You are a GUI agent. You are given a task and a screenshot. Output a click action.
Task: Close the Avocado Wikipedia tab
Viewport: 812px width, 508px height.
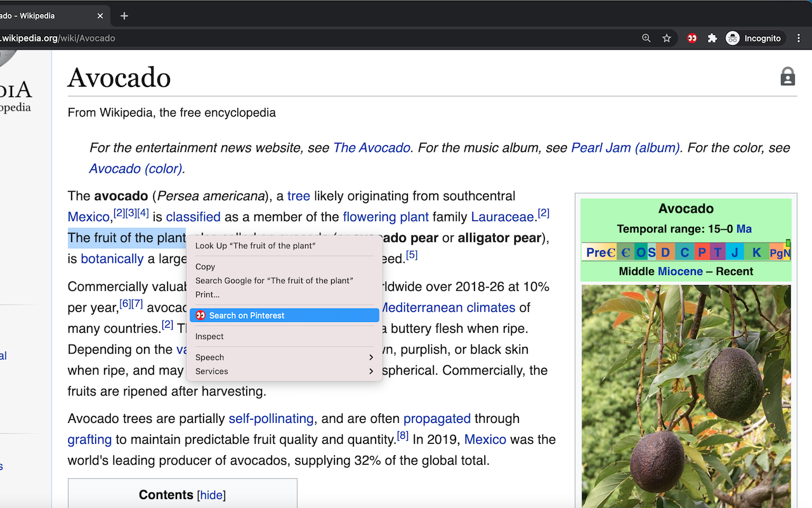pyautogui.click(x=100, y=16)
